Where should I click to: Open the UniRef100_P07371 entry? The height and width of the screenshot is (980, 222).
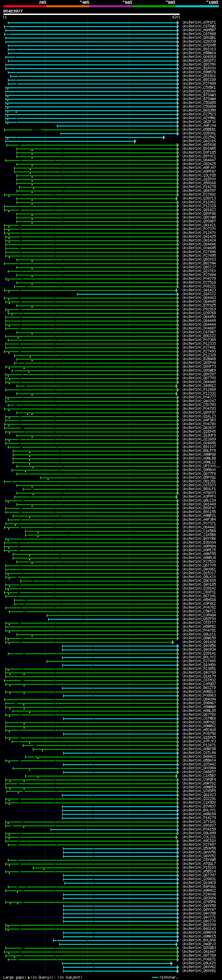199,524
